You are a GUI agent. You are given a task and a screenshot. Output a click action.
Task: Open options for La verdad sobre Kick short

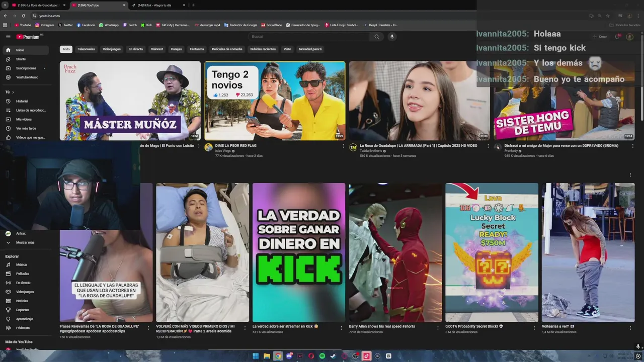click(341, 328)
